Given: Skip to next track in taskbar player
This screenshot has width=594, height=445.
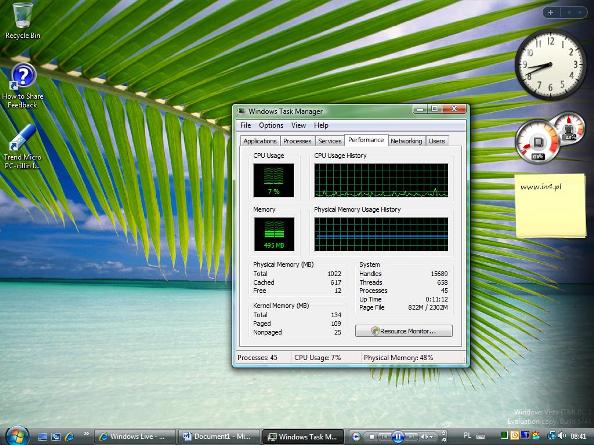Looking at the screenshot, I should (412, 437).
